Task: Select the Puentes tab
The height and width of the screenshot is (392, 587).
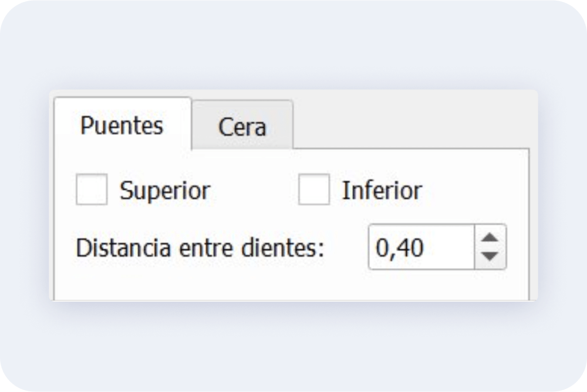Action: 123,124
